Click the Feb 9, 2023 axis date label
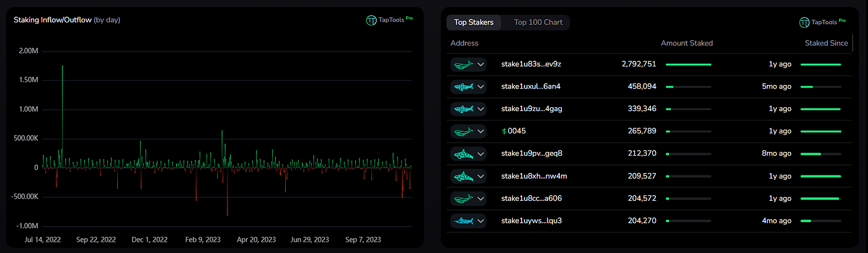This screenshot has height=253, width=868. (203, 239)
